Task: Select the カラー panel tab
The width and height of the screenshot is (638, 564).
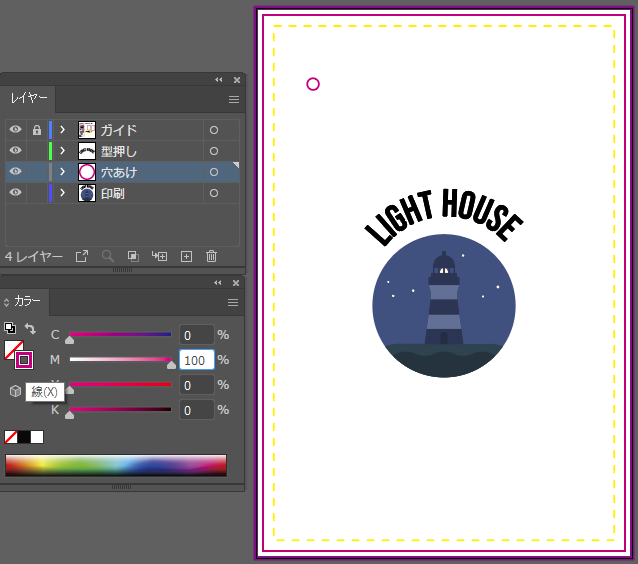Action: 28,301
